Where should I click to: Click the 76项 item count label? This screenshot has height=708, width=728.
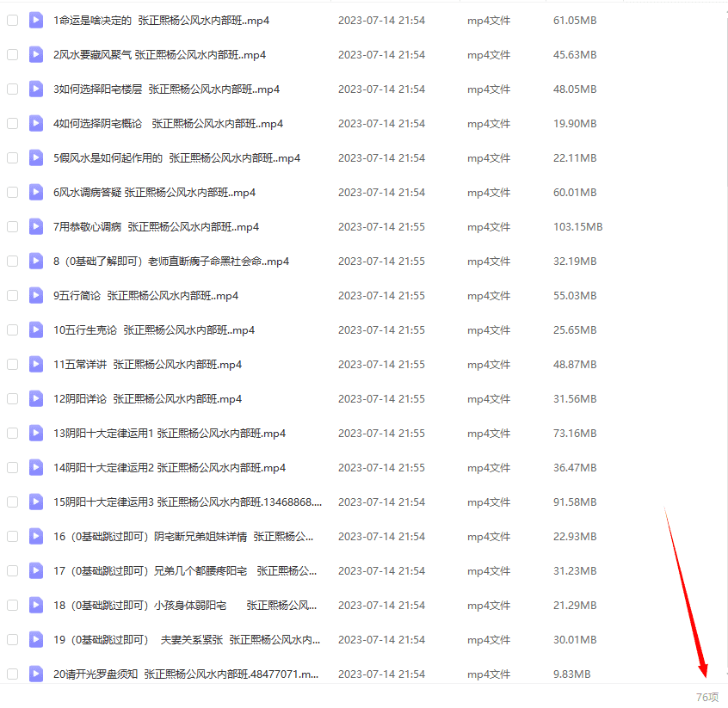(706, 697)
